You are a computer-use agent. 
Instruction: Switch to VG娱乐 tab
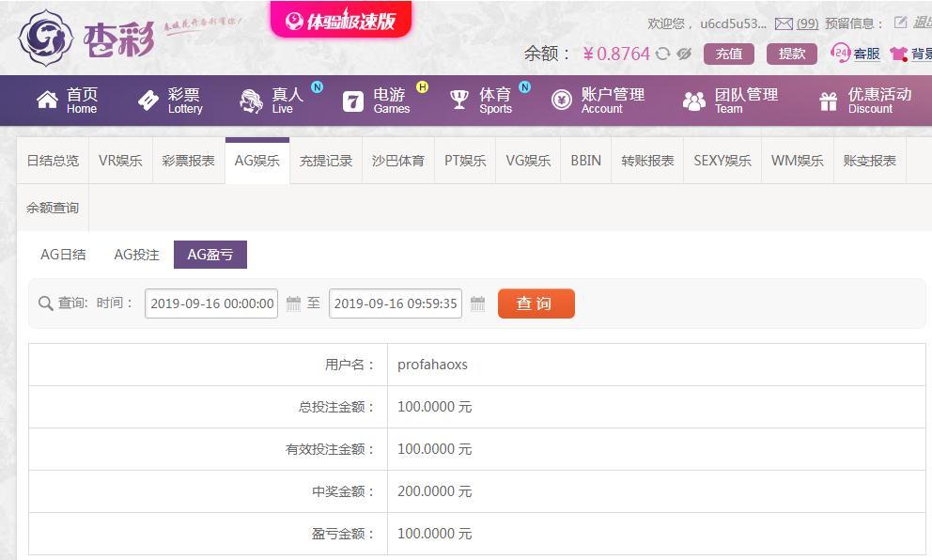pyautogui.click(x=528, y=161)
